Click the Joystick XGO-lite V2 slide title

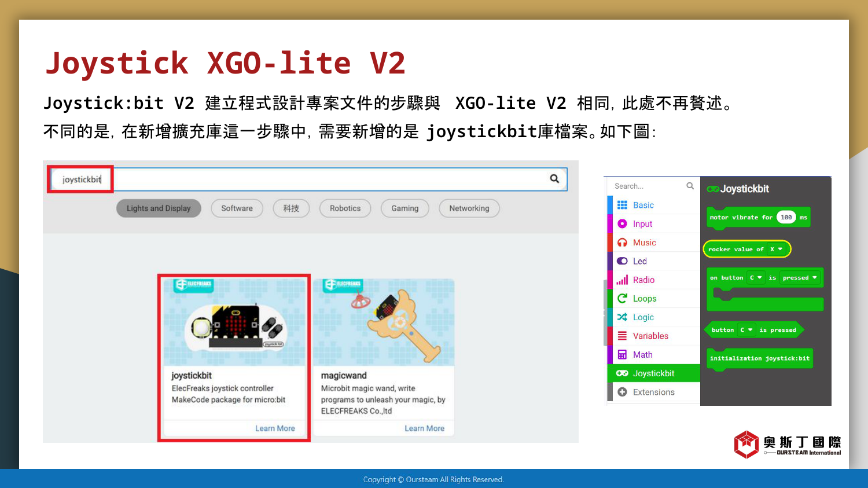[225, 63]
